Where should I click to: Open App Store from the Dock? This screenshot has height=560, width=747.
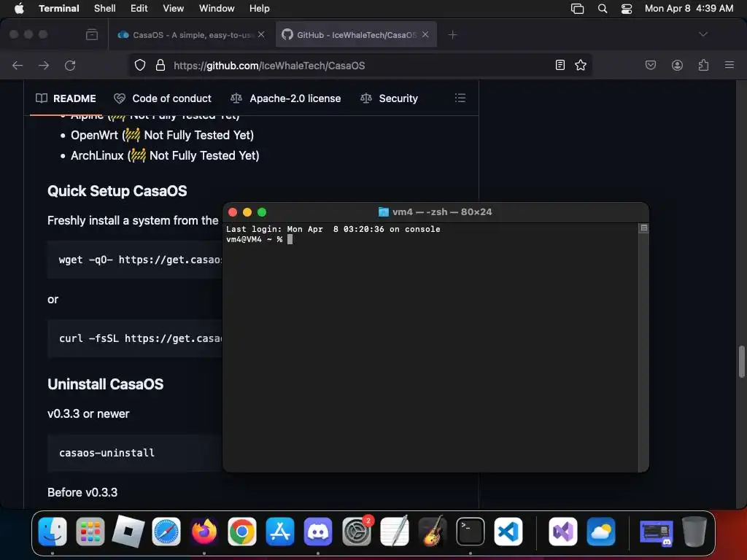tap(280, 531)
